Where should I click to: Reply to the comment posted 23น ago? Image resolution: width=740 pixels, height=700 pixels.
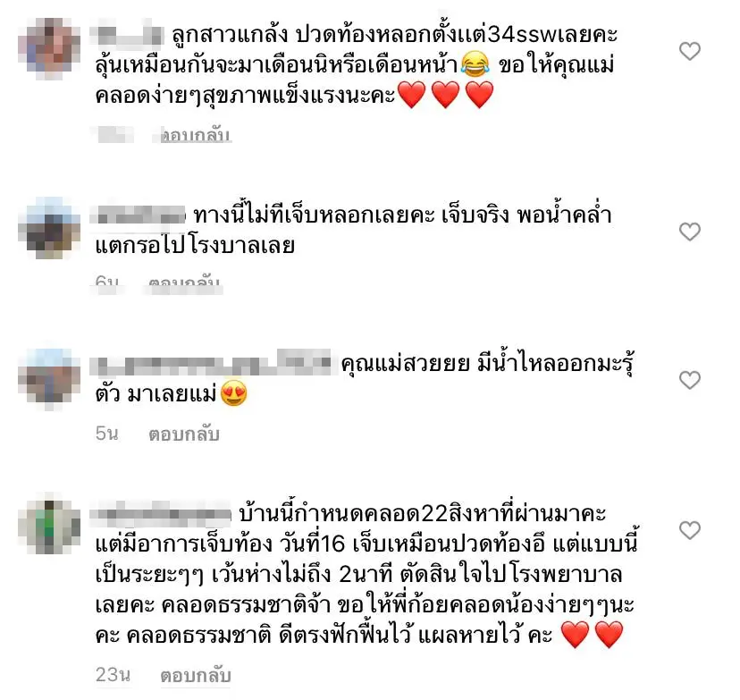(196, 676)
